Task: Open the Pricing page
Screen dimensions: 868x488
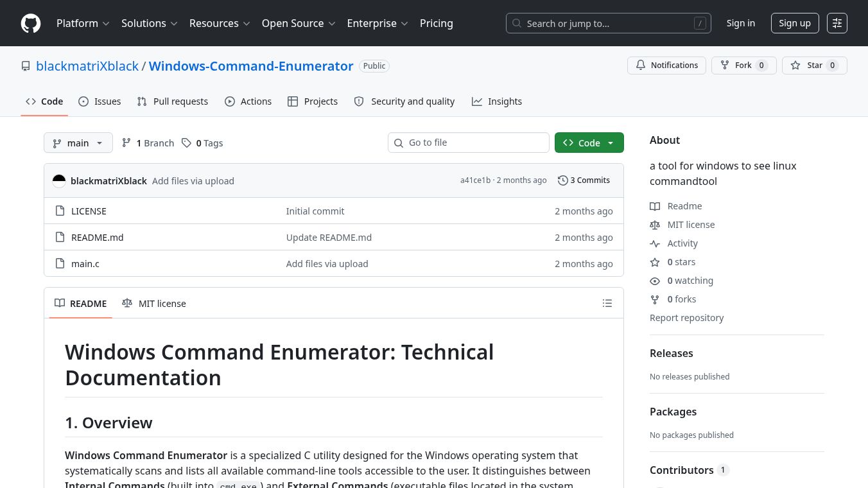Action: click(437, 23)
